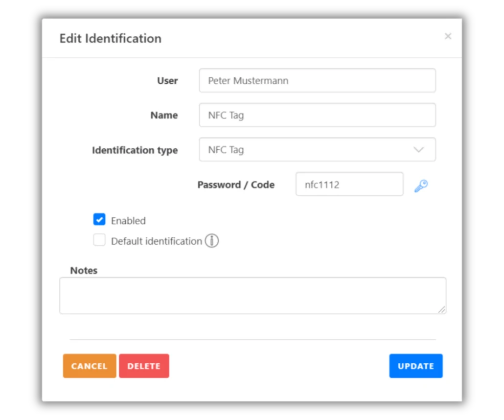Image resolution: width=504 pixels, height=420 pixels.
Task: Open the Default identification info tooltip
Action: point(212,241)
